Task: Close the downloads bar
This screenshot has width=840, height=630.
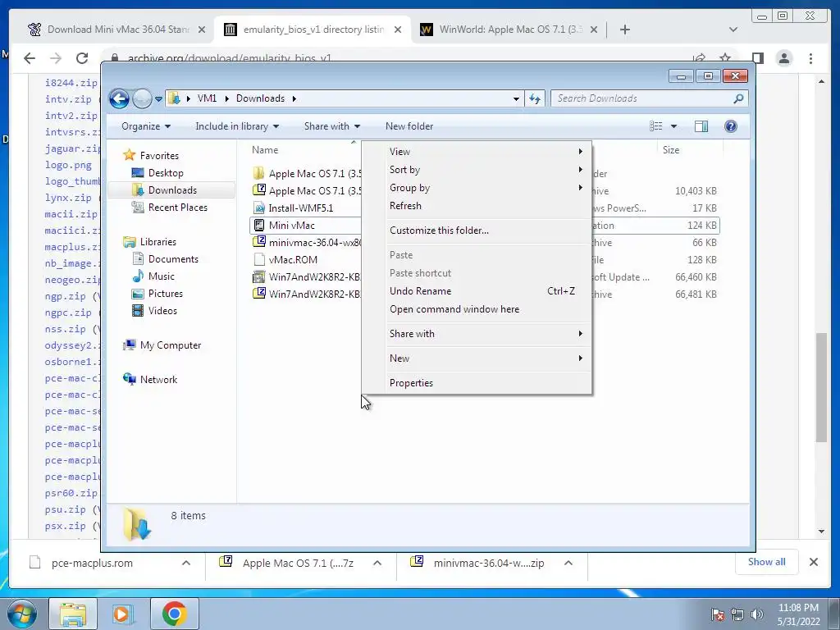Action: tap(813, 562)
